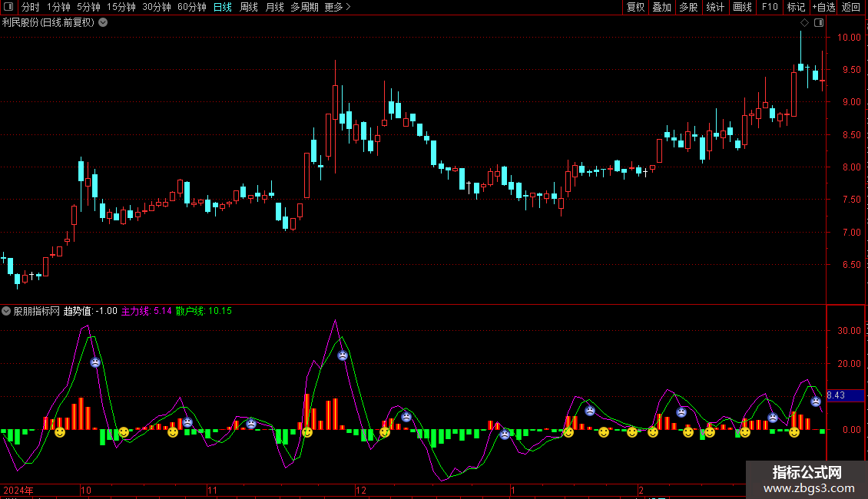The image size is (868, 499).
Task: Switch to 日线 daily chart
Action: point(223,7)
